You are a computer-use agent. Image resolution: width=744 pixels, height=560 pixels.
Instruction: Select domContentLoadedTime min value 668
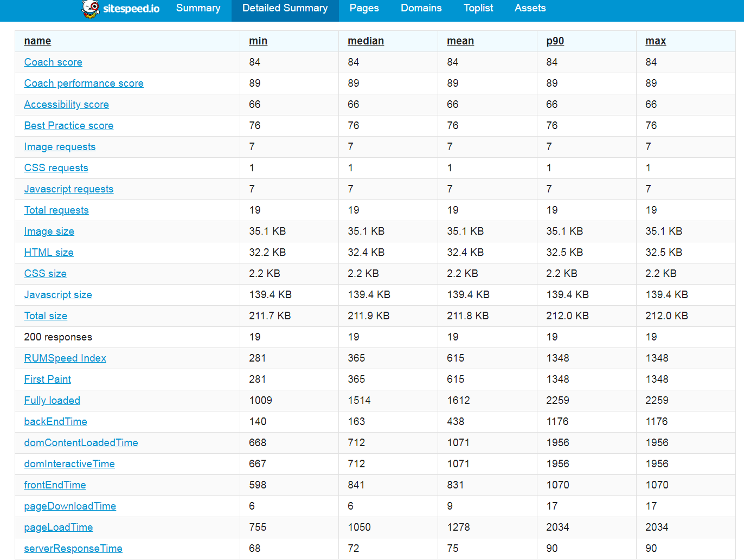click(x=258, y=443)
